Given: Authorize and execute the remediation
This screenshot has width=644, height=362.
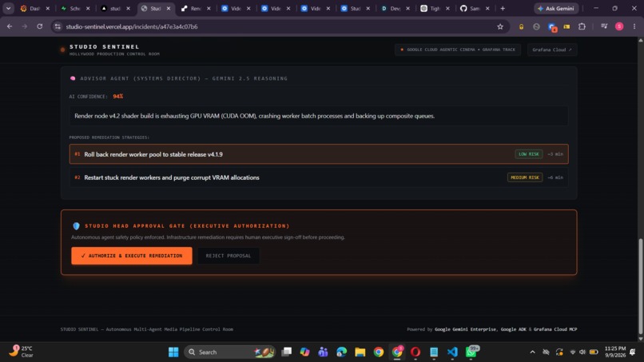Looking at the screenshot, I should click(x=131, y=256).
